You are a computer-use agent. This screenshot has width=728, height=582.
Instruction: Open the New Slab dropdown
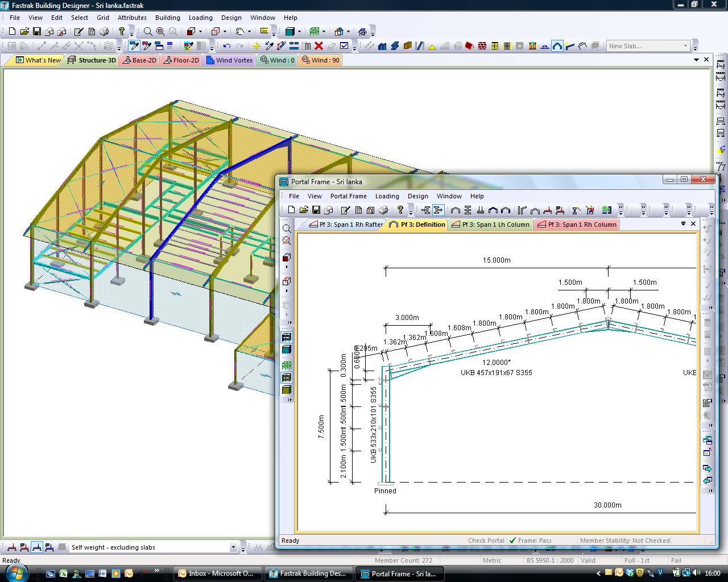point(685,45)
